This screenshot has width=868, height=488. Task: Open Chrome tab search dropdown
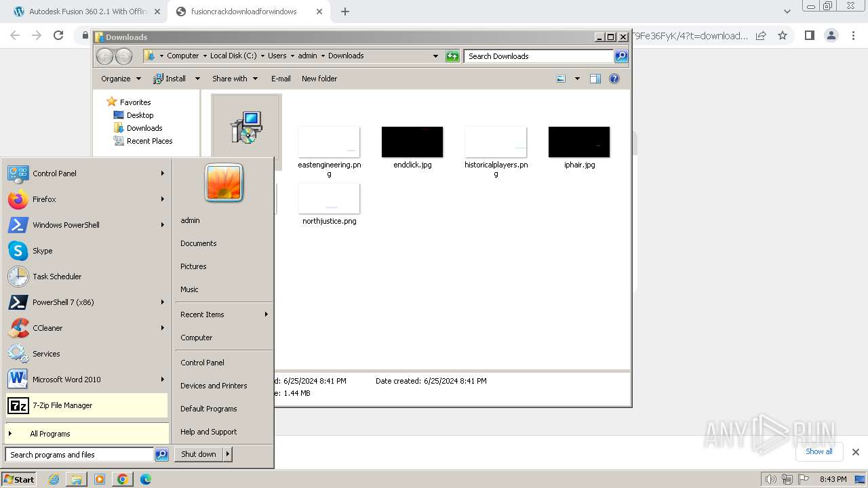pyautogui.click(x=787, y=12)
